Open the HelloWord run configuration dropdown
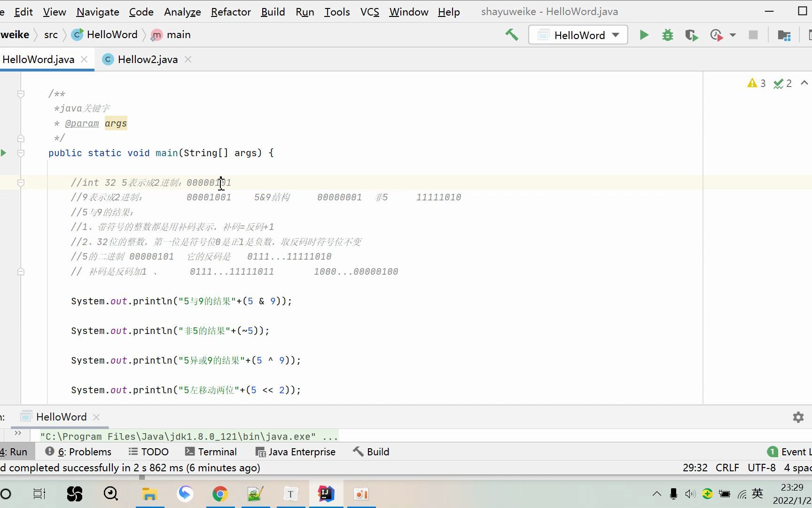 pos(578,35)
